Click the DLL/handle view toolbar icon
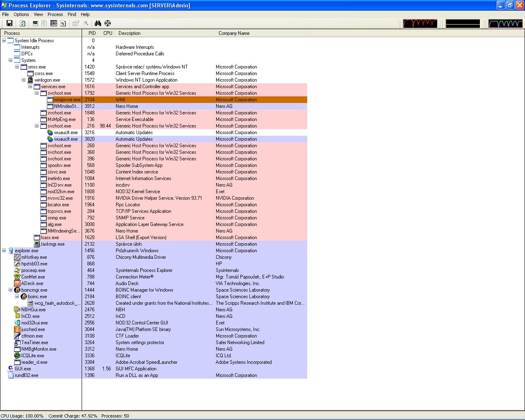Image resolution: width=525 pixels, height=420 pixels. point(63,23)
